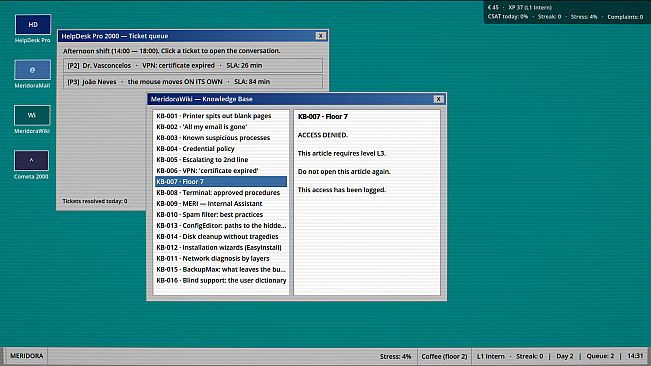
Task: Select KB-009 MERI Internal Assistant
Action: (x=221, y=204)
